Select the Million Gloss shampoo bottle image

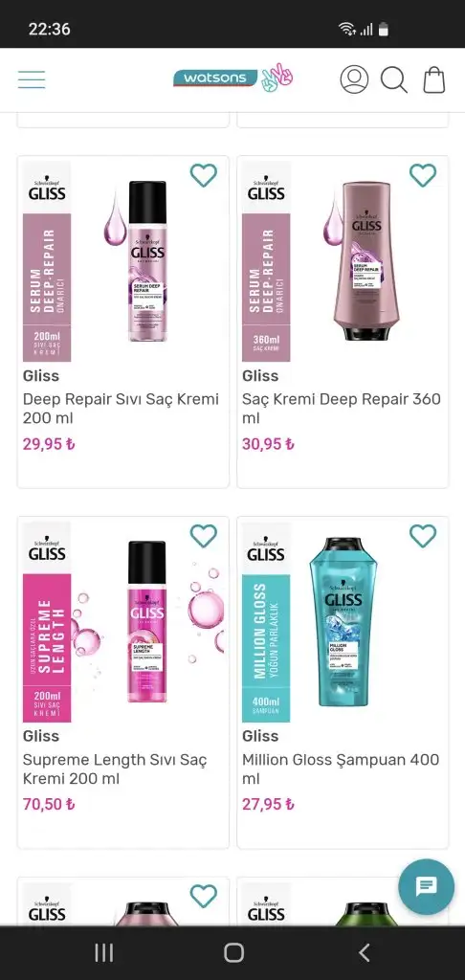point(343,622)
